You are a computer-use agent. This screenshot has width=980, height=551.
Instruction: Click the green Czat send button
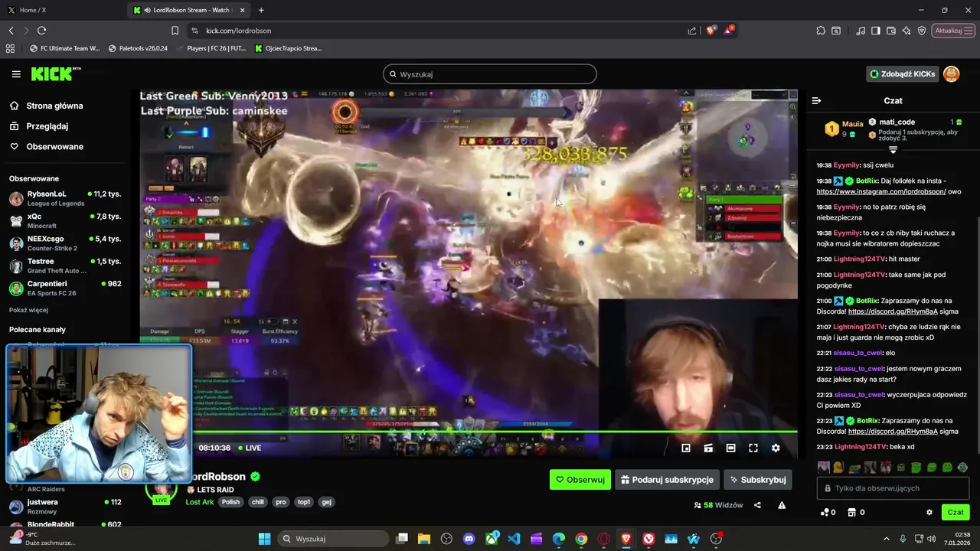click(x=955, y=513)
